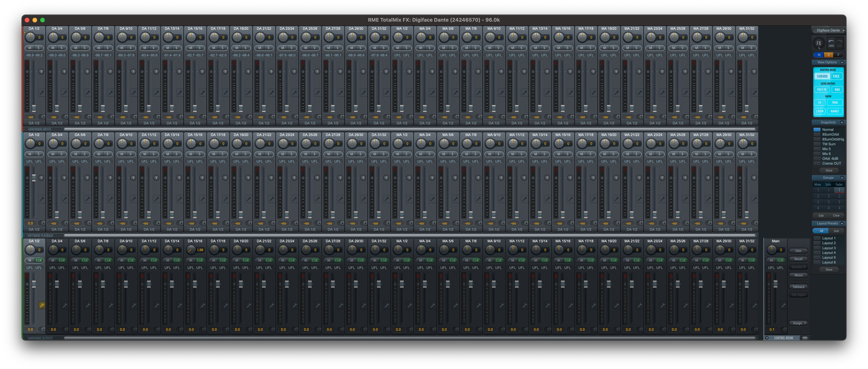Toggle global Fader groups F button
The height and width of the screenshot is (369, 868).
click(838, 55)
